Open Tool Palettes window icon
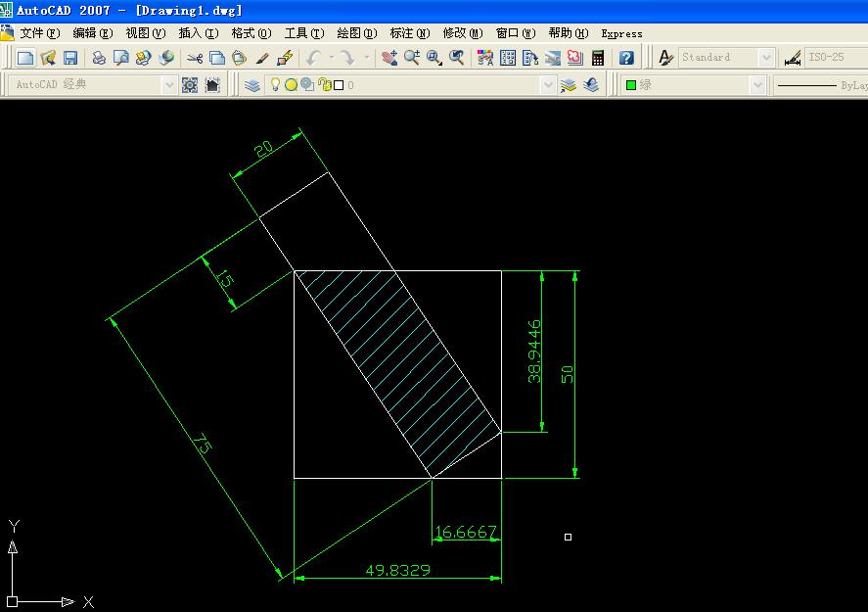The image size is (868, 612). (530, 58)
